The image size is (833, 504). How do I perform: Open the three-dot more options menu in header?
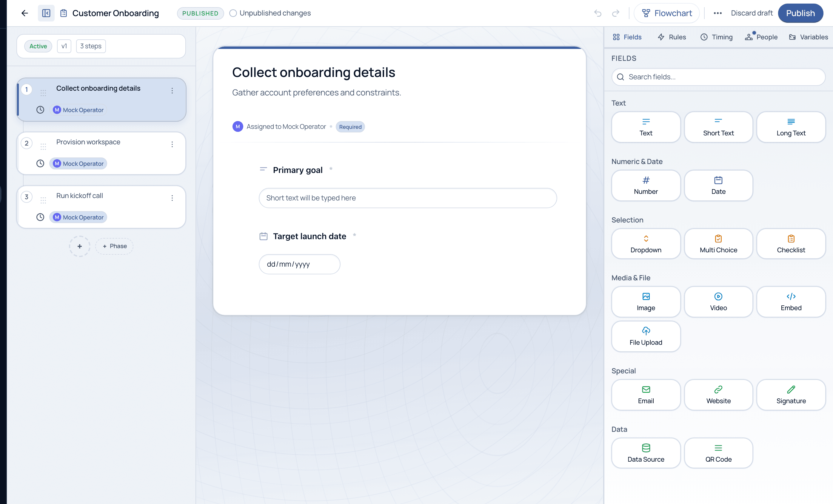[717, 13]
